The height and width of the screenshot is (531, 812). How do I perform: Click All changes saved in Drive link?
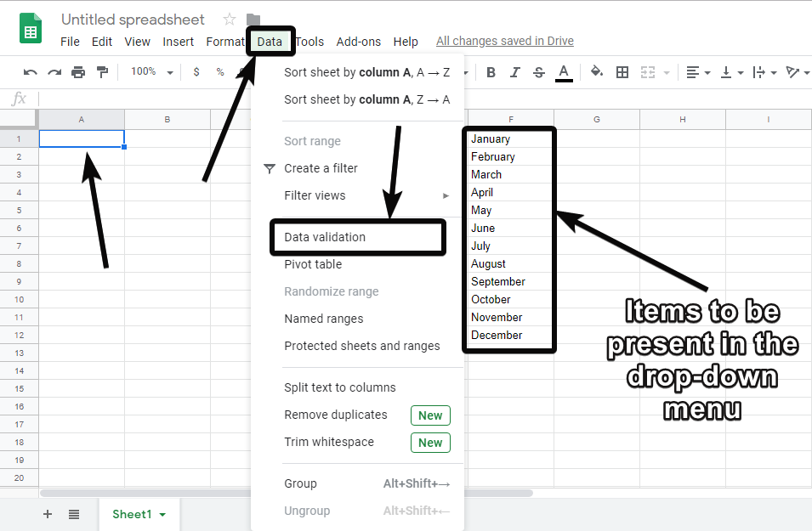tap(505, 41)
